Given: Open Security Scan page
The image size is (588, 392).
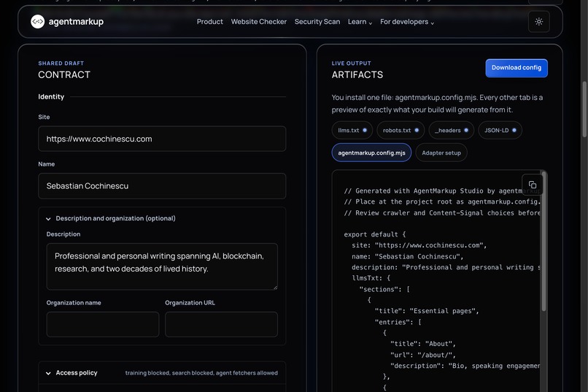Looking at the screenshot, I should pos(317,22).
